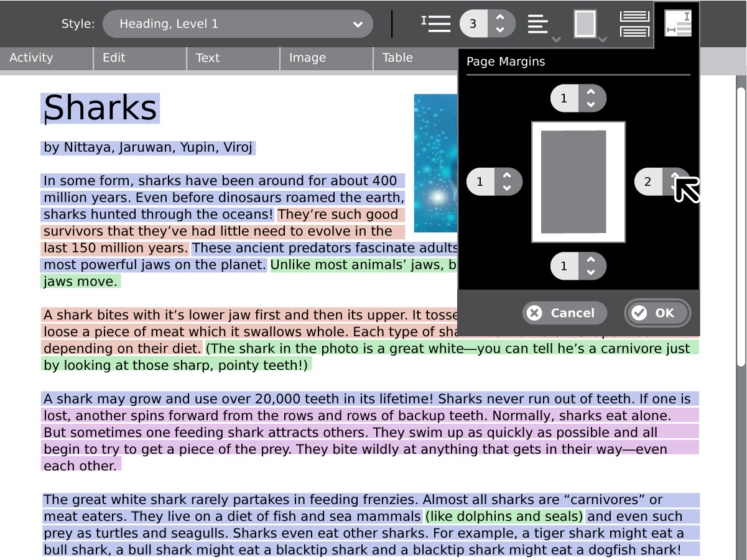Decrease the bottom page margin
Viewport: 747px width, 560px height.
591,272
